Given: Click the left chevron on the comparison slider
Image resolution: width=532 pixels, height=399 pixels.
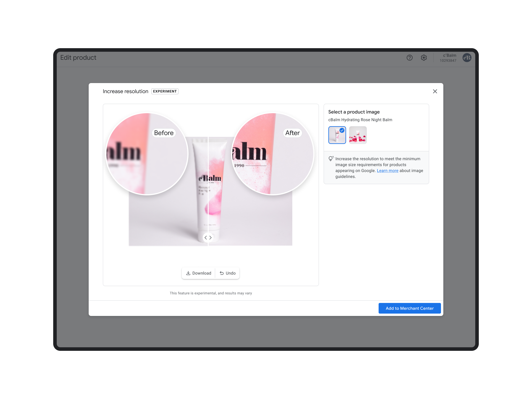Looking at the screenshot, I should (x=206, y=237).
